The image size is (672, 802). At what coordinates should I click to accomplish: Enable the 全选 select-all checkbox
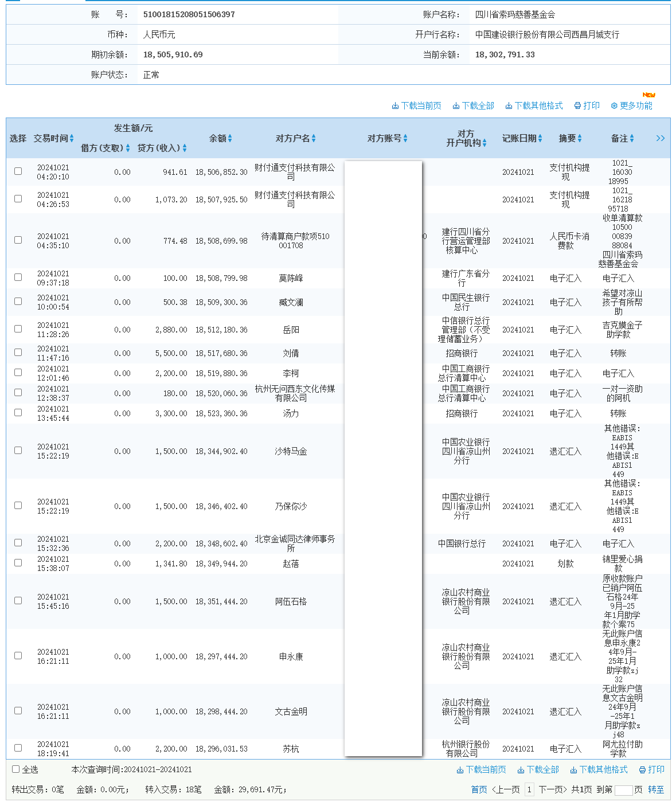pyautogui.click(x=15, y=770)
